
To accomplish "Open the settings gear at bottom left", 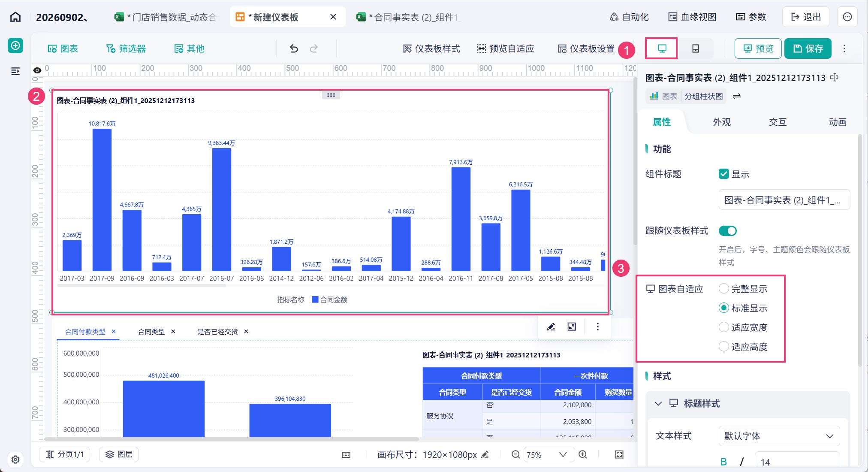I will coord(15,460).
